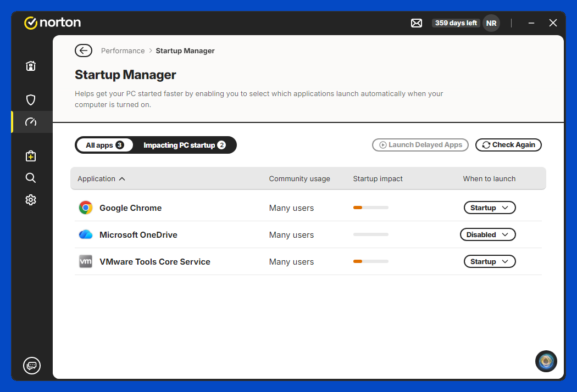The width and height of the screenshot is (577, 392).
Task: Open the chat support icon
Action: click(32, 366)
